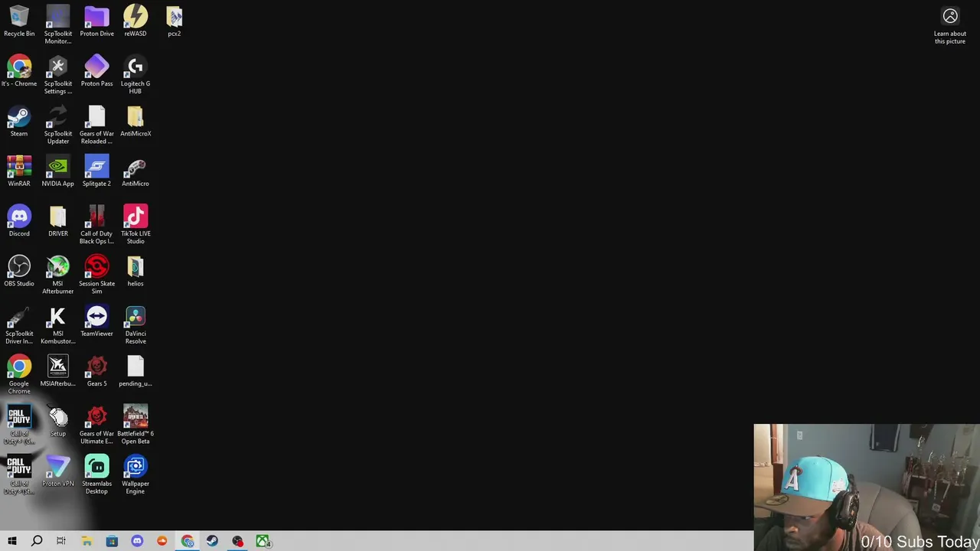This screenshot has width=980, height=551.
Task: Select the Splitgate 2 shortcut
Action: click(96, 171)
